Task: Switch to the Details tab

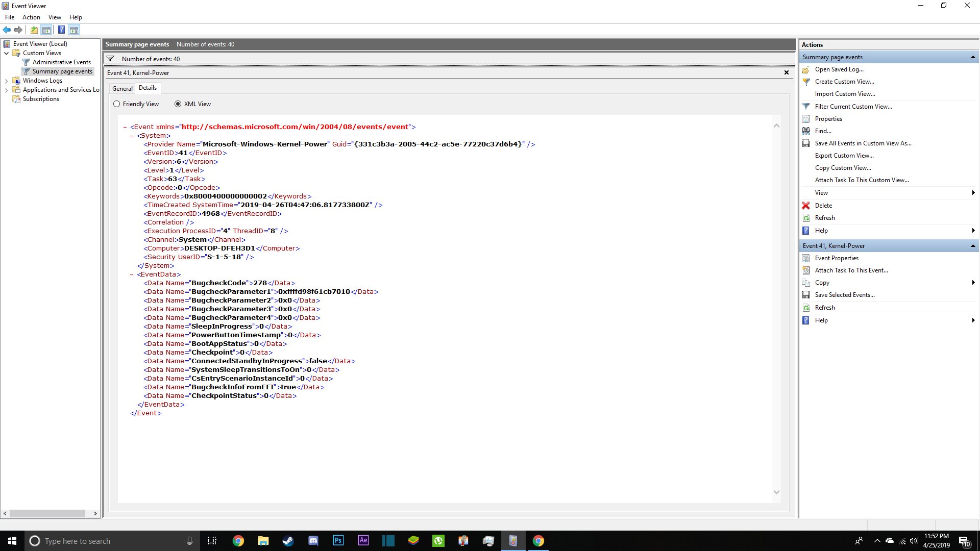Action: [148, 88]
